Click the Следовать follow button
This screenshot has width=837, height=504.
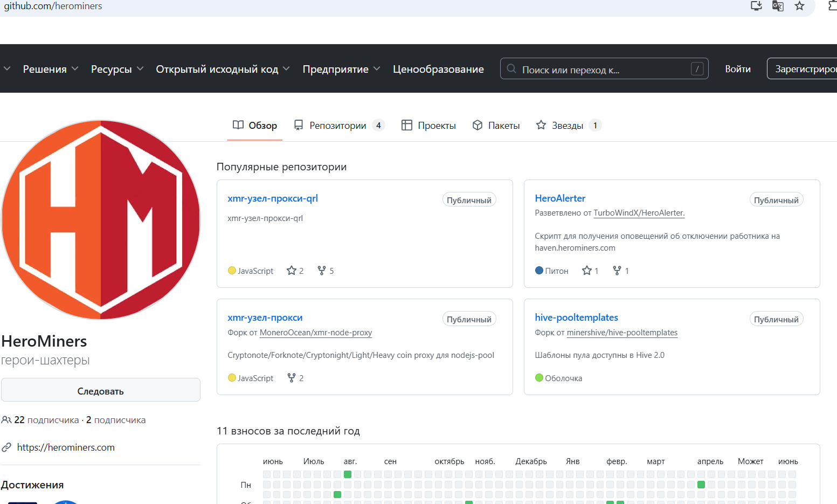pos(101,390)
